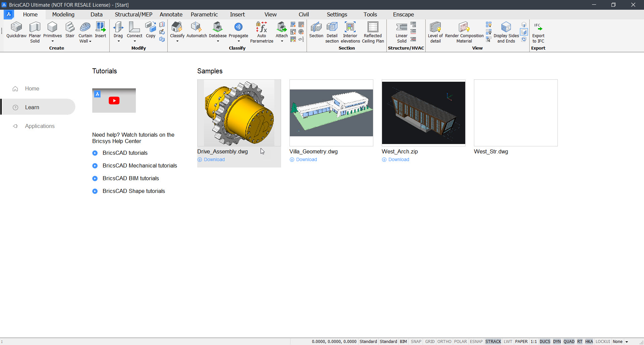This screenshot has width=644, height=345.
Task: Open the Parametric ribbon tab
Action: (204, 14)
